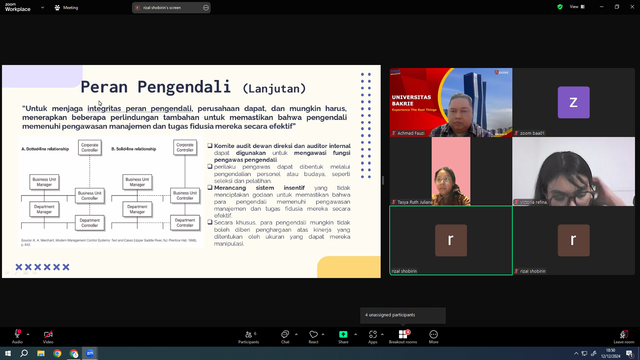Expand the Share options arrow

355,334
